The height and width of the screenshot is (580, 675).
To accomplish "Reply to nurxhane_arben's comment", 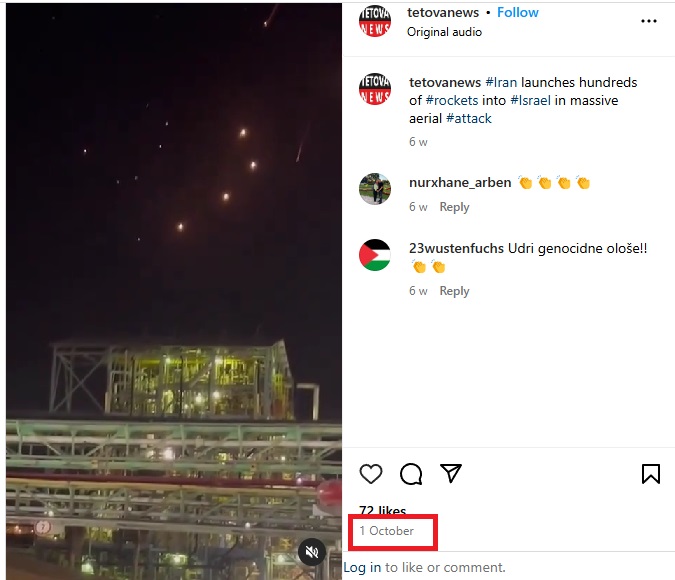I will 454,207.
